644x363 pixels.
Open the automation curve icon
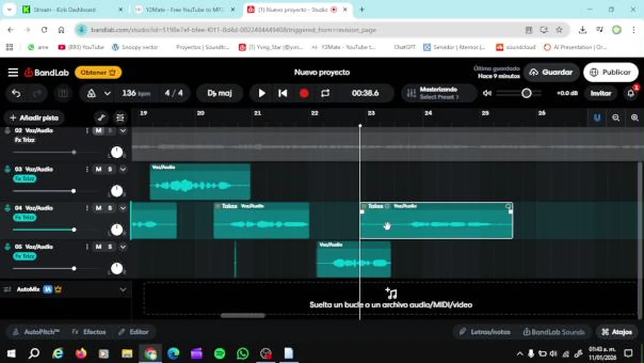101,117
